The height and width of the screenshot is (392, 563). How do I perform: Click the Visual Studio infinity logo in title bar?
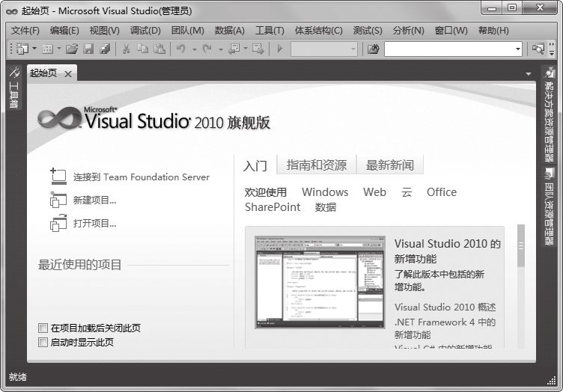(x=12, y=11)
